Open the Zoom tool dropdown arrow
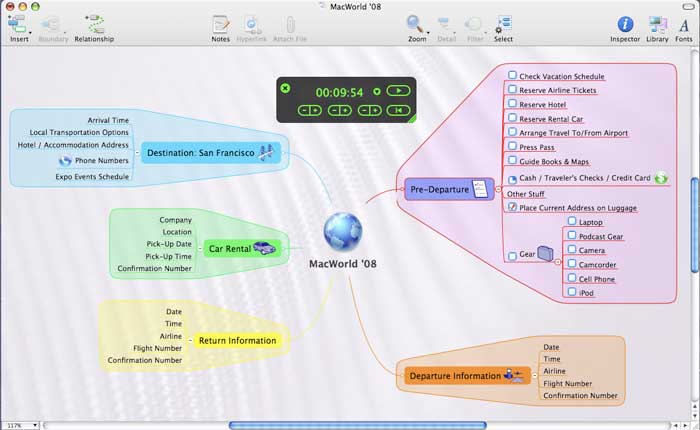Screen dimensions: 700x430 pyautogui.click(x=428, y=33)
